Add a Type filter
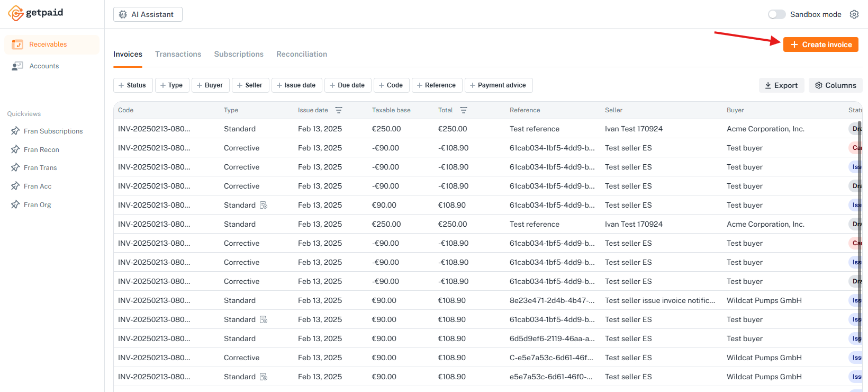The image size is (868, 392). (x=172, y=85)
